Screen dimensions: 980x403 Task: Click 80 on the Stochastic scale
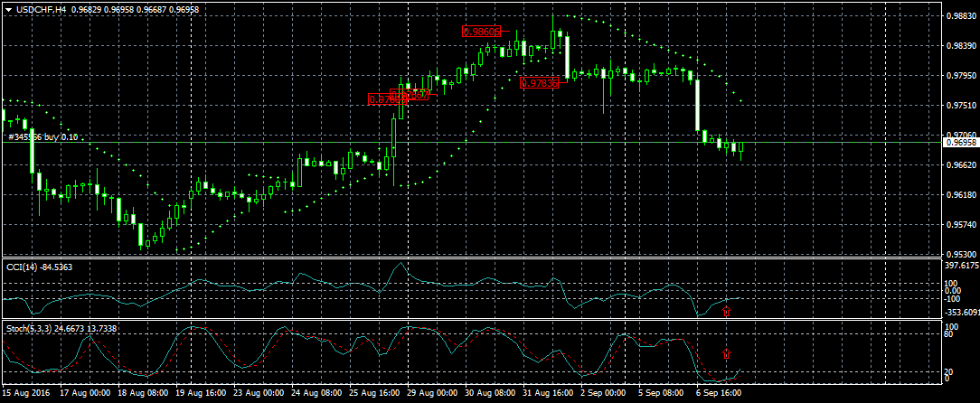[949, 334]
